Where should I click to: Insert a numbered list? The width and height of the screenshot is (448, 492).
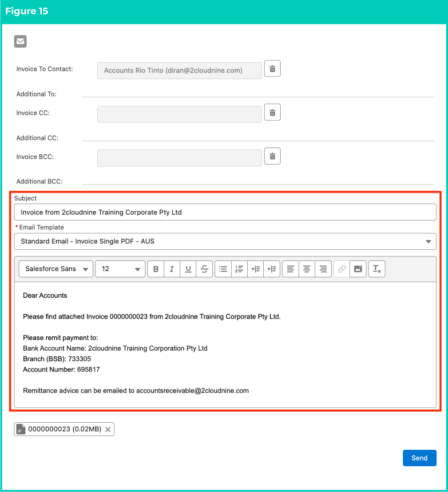[239, 269]
